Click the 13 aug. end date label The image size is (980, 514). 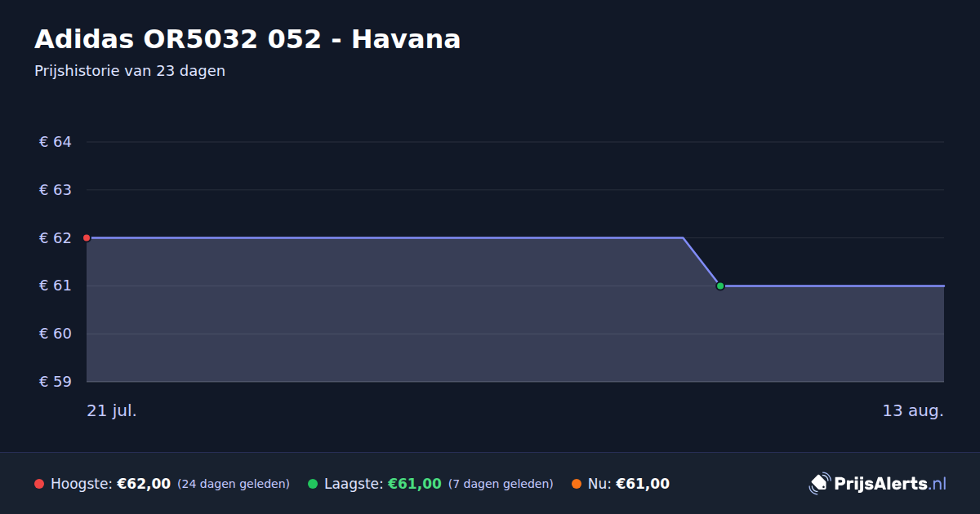coord(913,410)
